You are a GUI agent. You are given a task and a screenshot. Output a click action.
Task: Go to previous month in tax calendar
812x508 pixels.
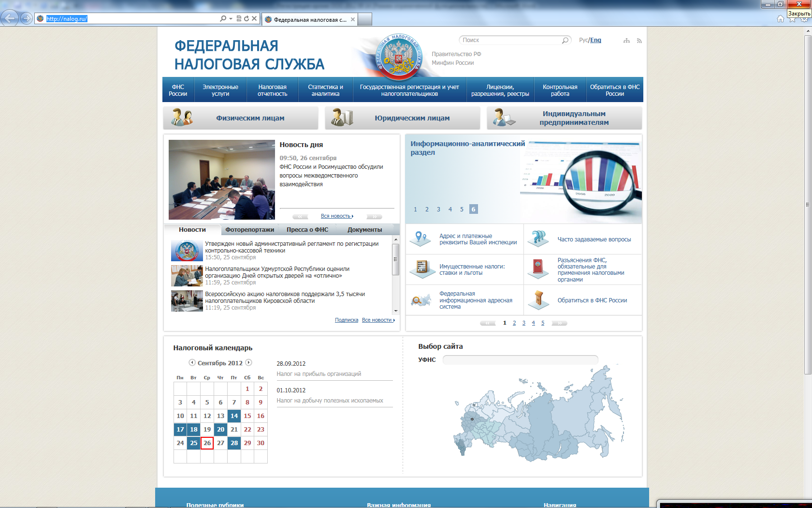tap(192, 362)
